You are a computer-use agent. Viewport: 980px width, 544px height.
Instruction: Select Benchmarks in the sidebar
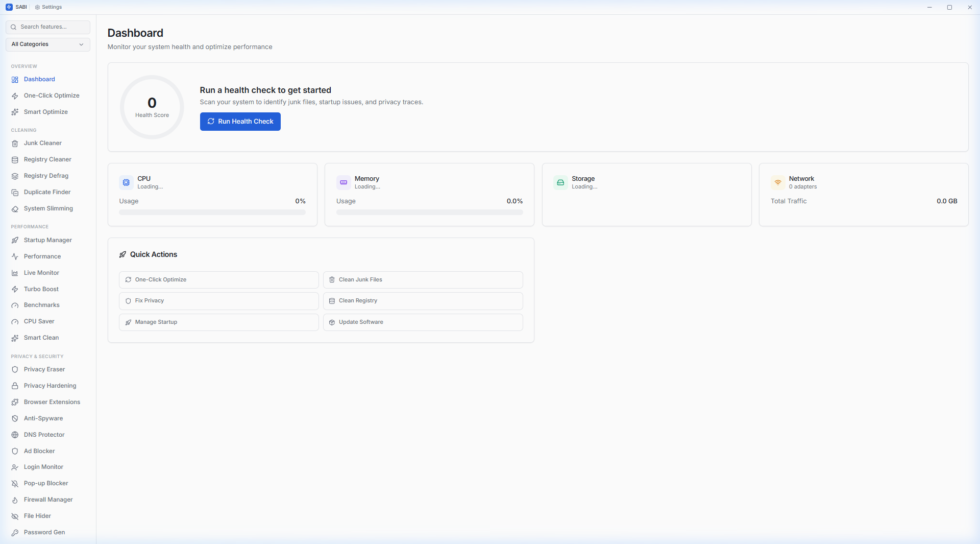pyautogui.click(x=48, y=305)
